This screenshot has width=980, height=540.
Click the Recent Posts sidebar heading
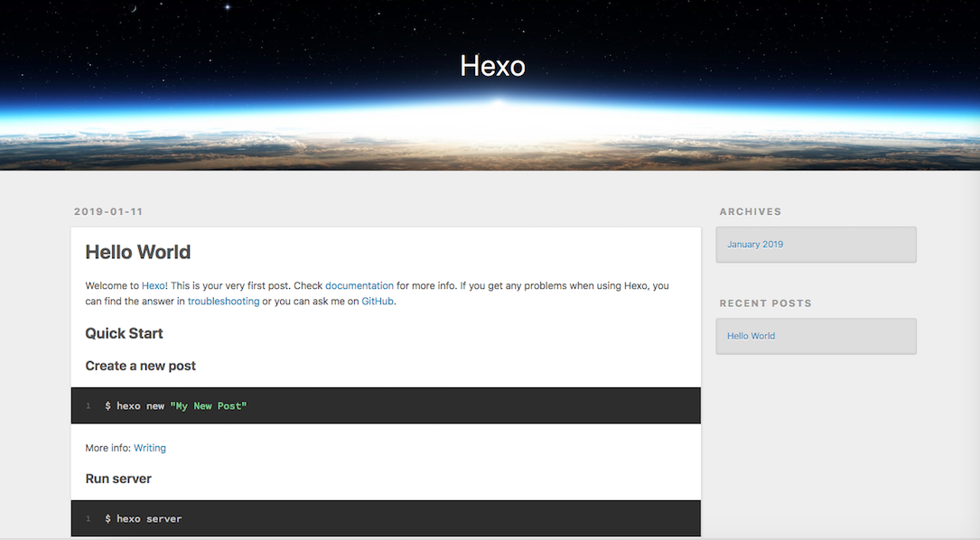pyautogui.click(x=765, y=303)
